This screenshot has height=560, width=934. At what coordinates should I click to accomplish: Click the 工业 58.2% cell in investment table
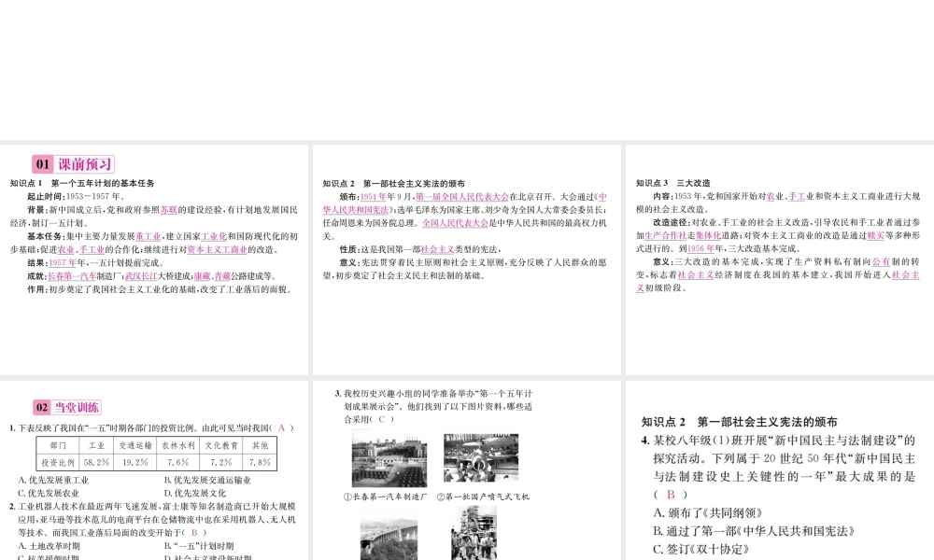pyautogui.click(x=96, y=462)
